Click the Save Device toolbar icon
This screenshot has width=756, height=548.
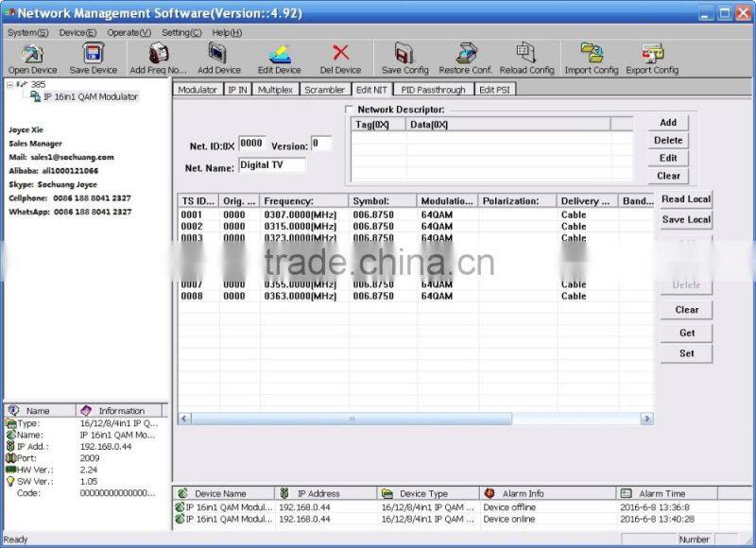pos(94,54)
